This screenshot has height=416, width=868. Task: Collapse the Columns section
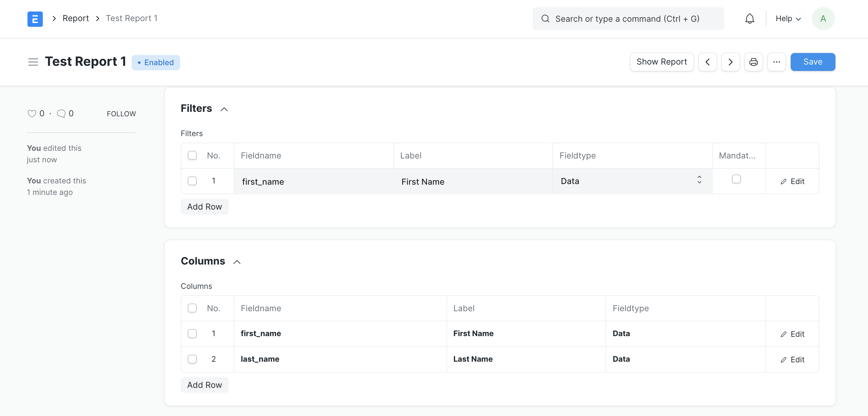[x=237, y=262]
